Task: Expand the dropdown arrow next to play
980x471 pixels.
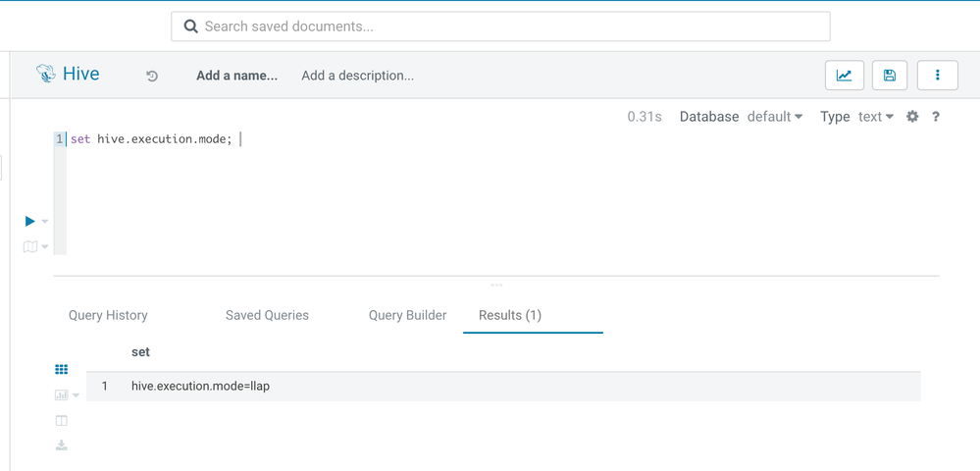Action: [x=44, y=222]
